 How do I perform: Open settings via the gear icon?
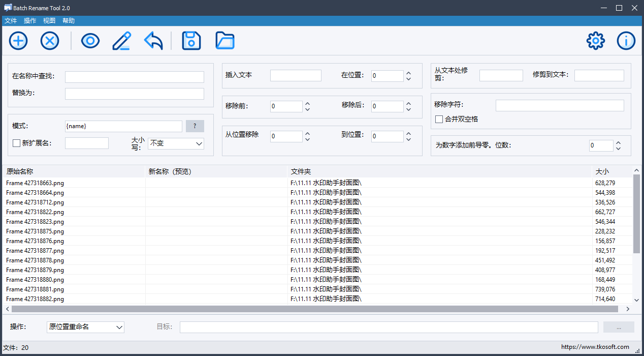(x=596, y=41)
